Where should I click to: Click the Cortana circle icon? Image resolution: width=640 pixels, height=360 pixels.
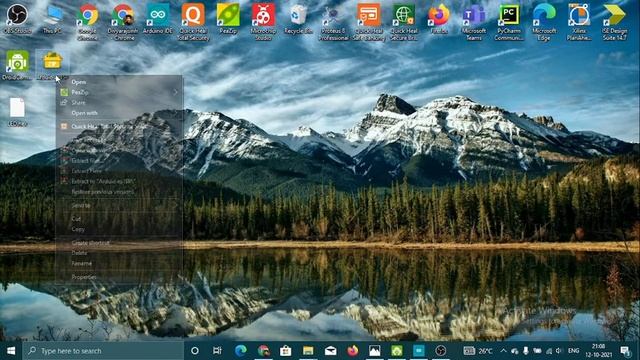click(195, 351)
